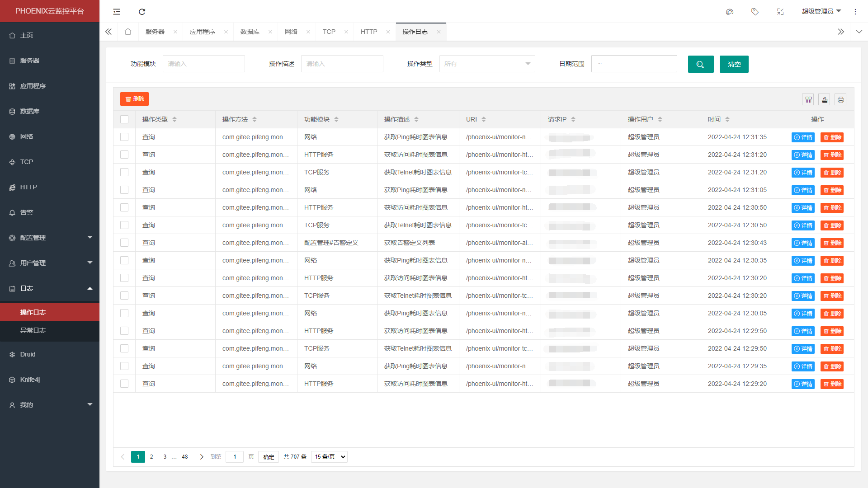Open the 操作类型 dropdown showing 所有
The image size is (868, 488).
(487, 64)
